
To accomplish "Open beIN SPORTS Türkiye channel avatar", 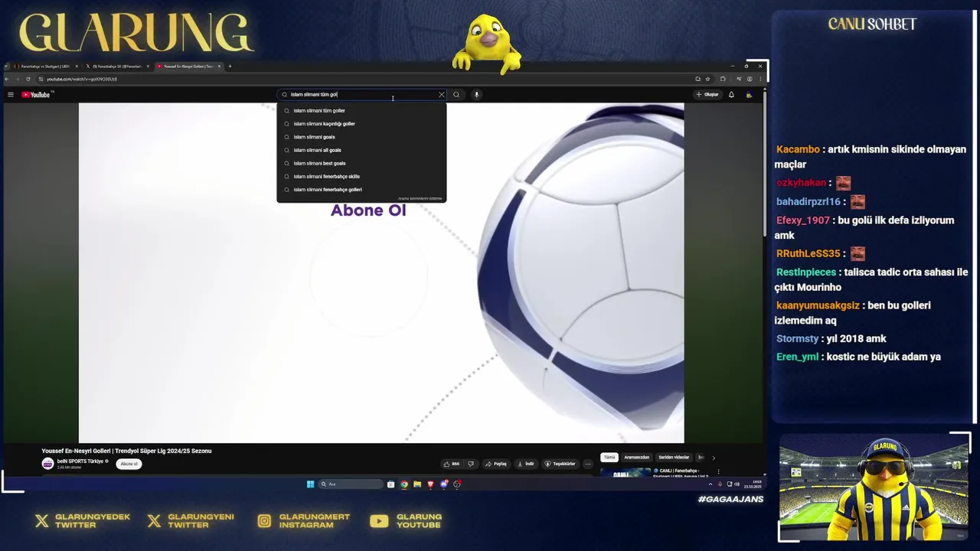I will click(47, 464).
